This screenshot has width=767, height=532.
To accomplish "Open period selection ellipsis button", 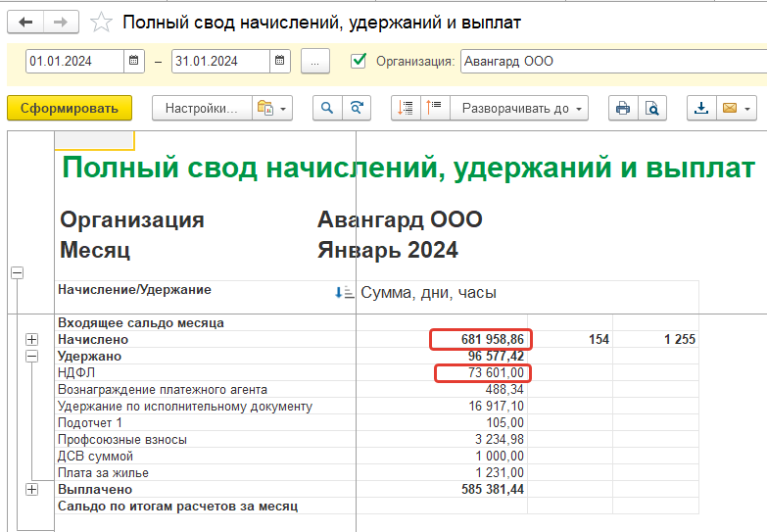I will [x=315, y=61].
